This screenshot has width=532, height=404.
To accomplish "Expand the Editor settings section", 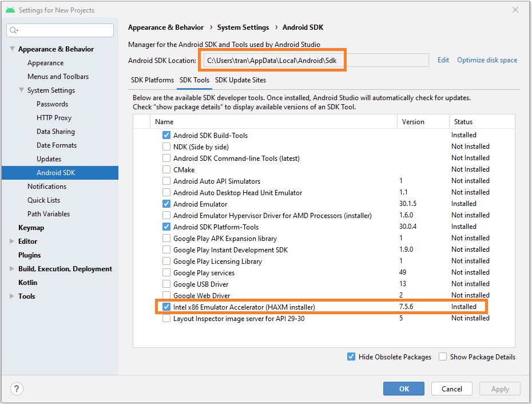I will click(x=12, y=241).
